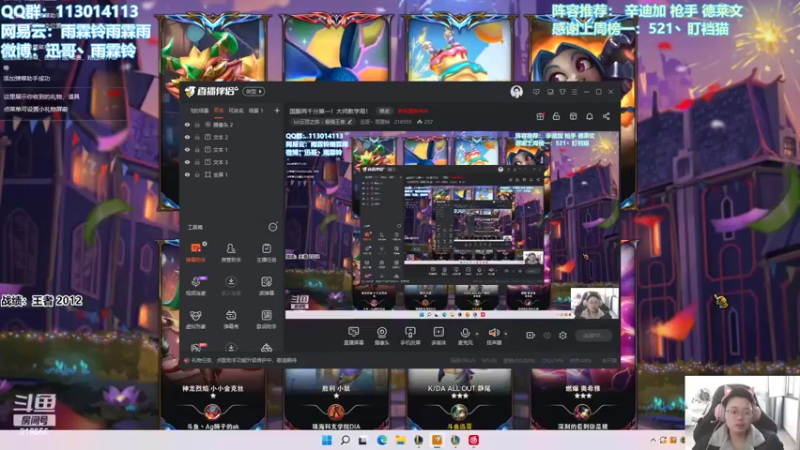The width and height of the screenshot is (800, 450).
Task: Add a 手机投屏 phone cast source
Action: (410, 336)
